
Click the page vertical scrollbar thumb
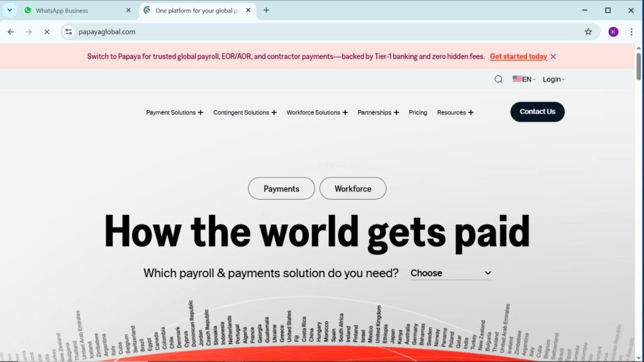[x=638, y=66]
